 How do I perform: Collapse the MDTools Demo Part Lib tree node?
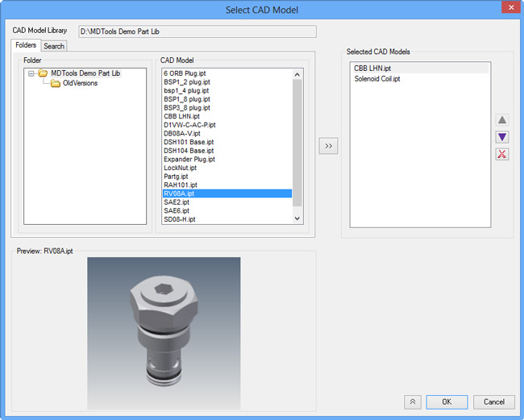pyautogui.click(x=31, y=73)
